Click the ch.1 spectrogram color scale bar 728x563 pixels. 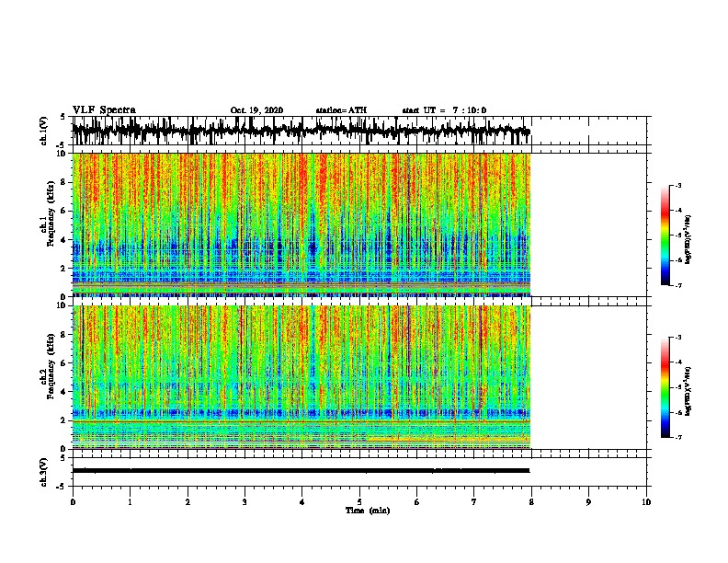[x=665, y=236]
